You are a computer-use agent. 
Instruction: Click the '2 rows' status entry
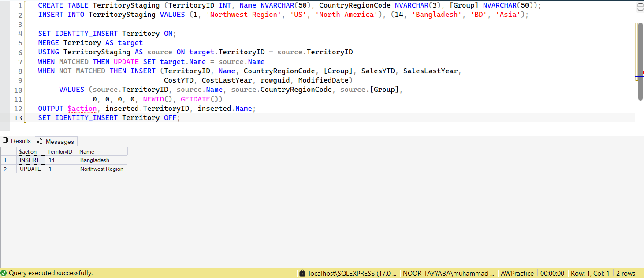click(x=625, y=273)
